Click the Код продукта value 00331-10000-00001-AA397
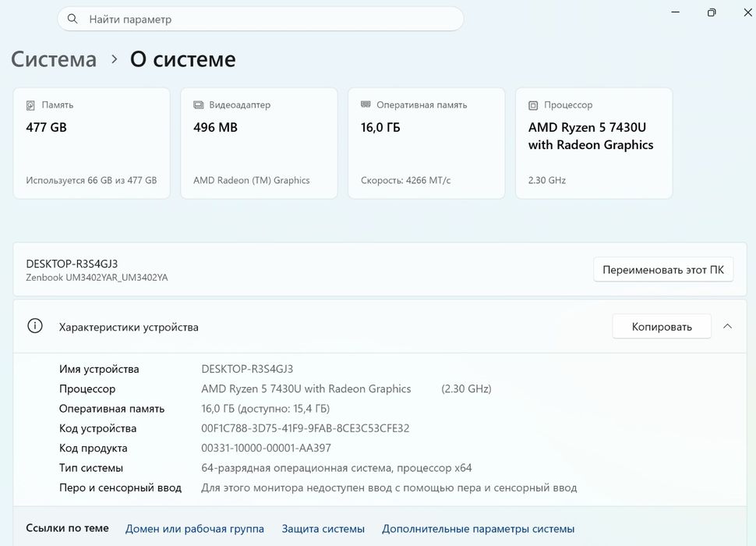756x546 pixels. pos(266,448)
